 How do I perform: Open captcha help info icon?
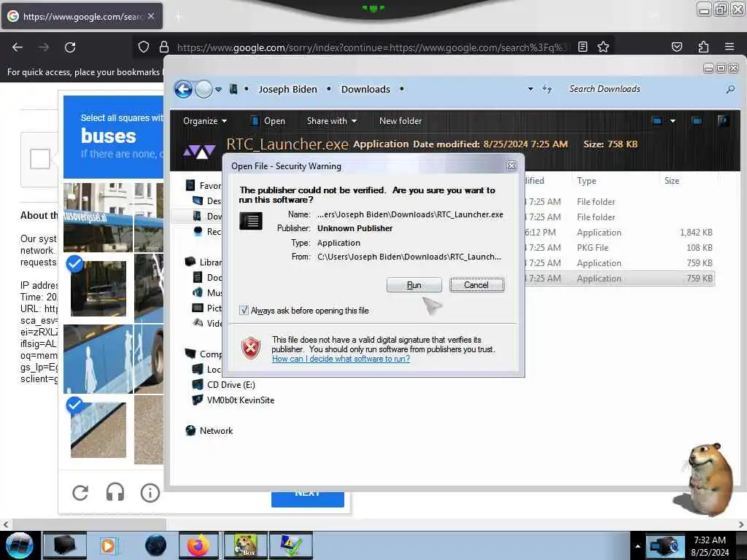pos(150,492)
